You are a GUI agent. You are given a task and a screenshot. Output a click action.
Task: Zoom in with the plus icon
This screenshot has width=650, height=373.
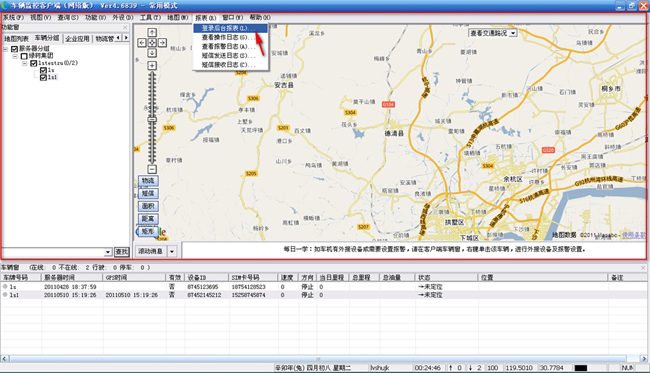[x=152, y=65]
